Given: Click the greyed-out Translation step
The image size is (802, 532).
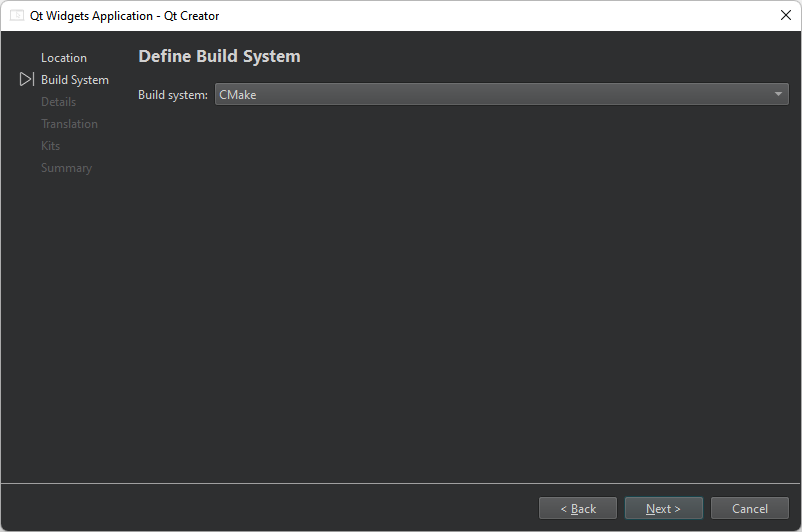Looking at the screenshot, I should [69, 124].
